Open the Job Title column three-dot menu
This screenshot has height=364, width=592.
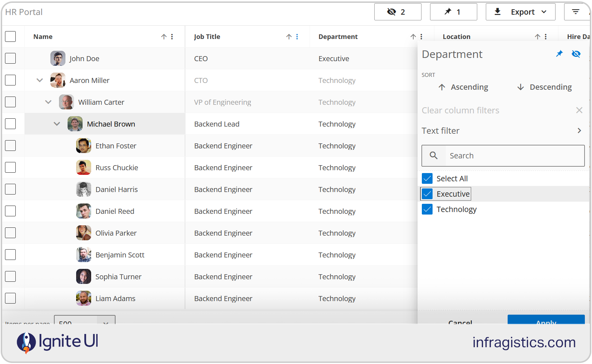pyautogui.click(x=297, y=36)
